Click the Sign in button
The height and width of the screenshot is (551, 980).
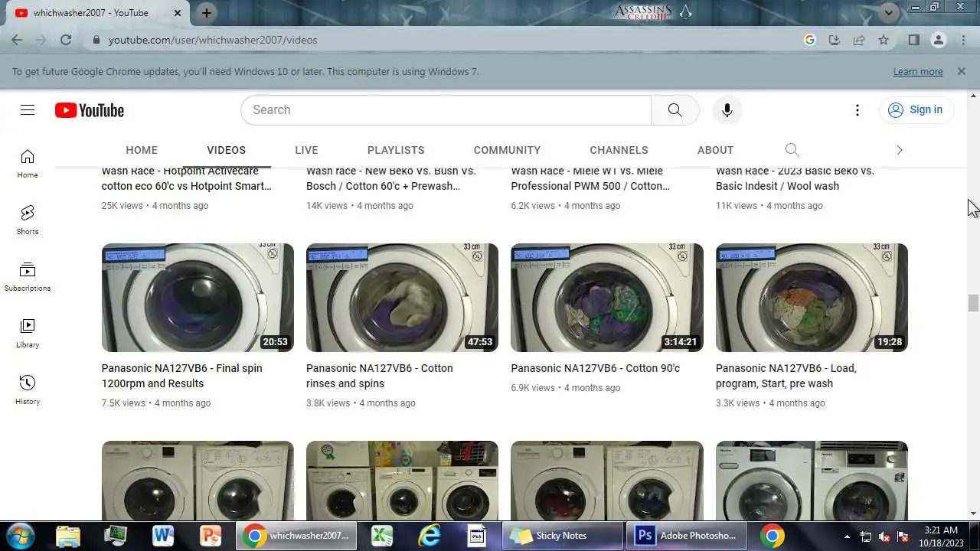(x=916, y=110)
